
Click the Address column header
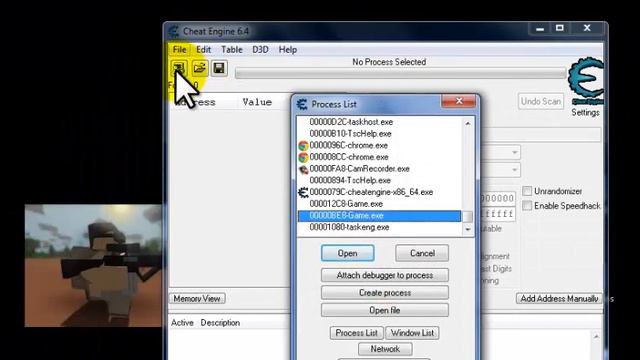[x=195, y=102]
